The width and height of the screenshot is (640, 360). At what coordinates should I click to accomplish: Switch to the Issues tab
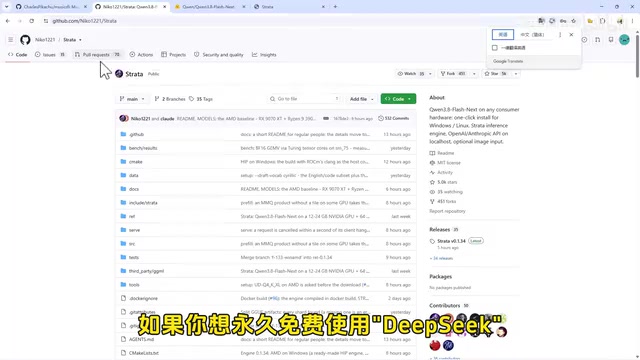coord(50,55)
